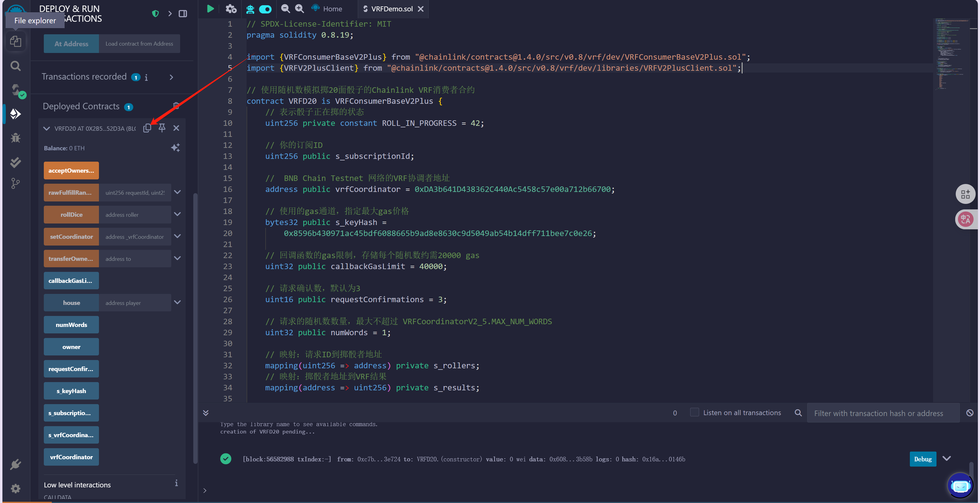Click the acceptOwnership function button
Viewport: 980px width, 503px height.
coord(71,170)
